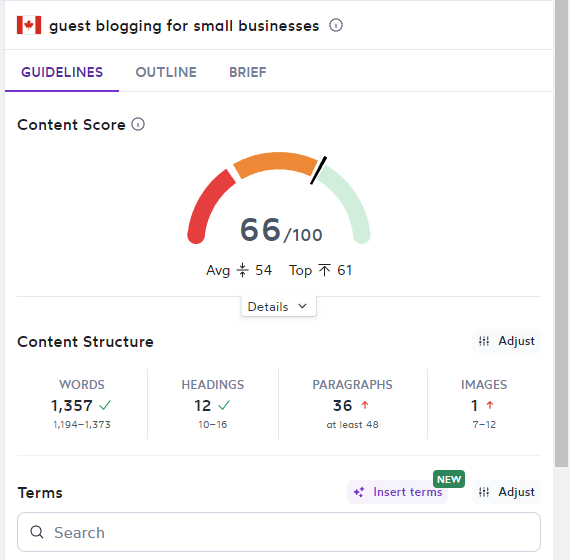Click Adjust button for Content Structure
The image size is (570, 560).
click(506, 341)
